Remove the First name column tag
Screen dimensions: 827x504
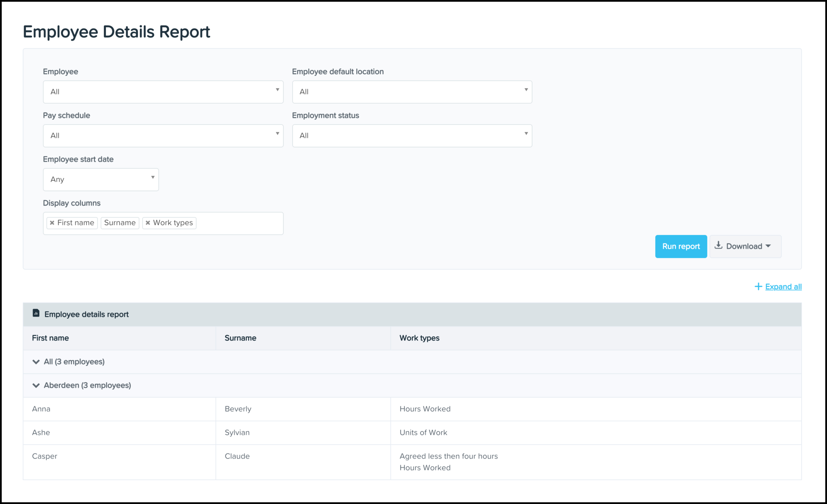52,223
